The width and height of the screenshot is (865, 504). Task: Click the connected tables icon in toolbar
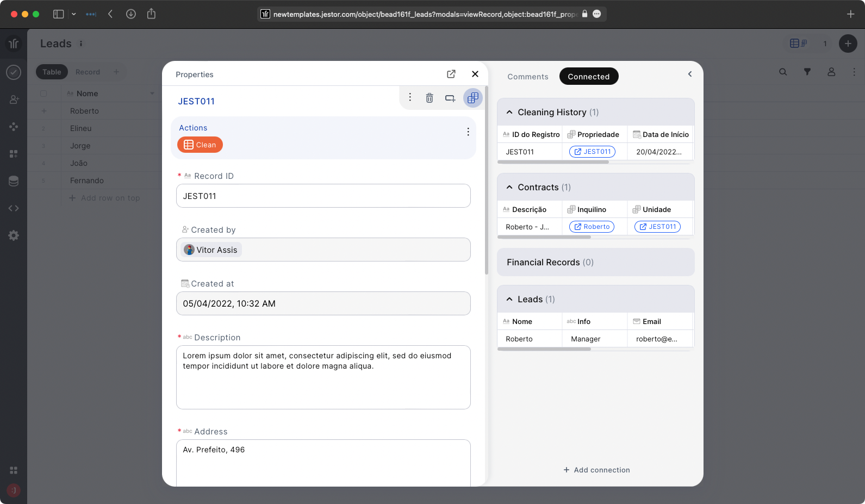(472, 98)
